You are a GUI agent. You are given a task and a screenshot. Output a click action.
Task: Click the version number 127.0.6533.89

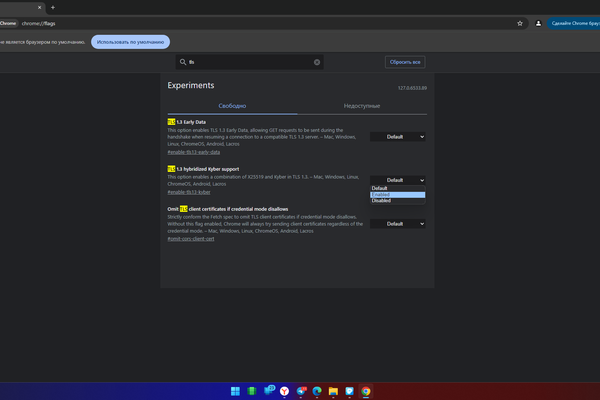click(x=412, y=88)
